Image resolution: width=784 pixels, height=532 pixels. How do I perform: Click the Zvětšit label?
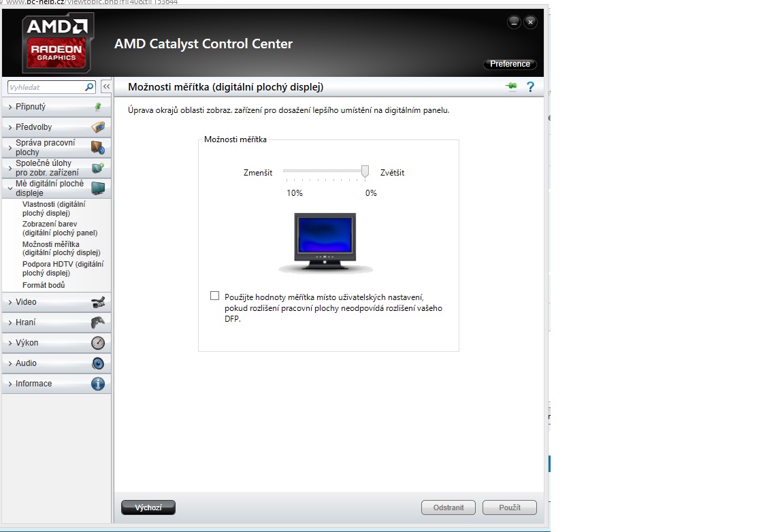[393, 173]
